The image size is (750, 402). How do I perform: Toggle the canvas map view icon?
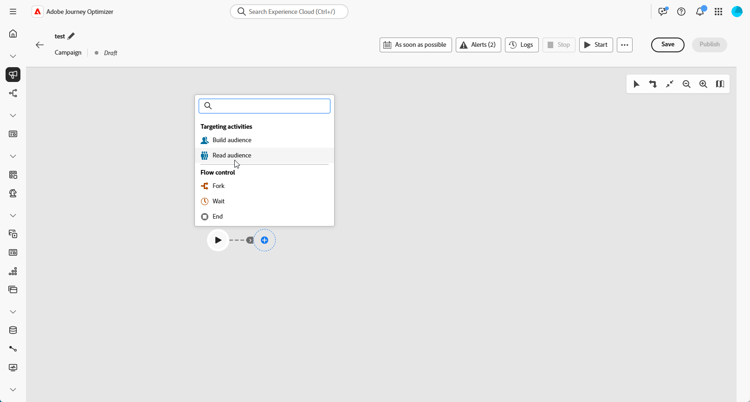720,84
